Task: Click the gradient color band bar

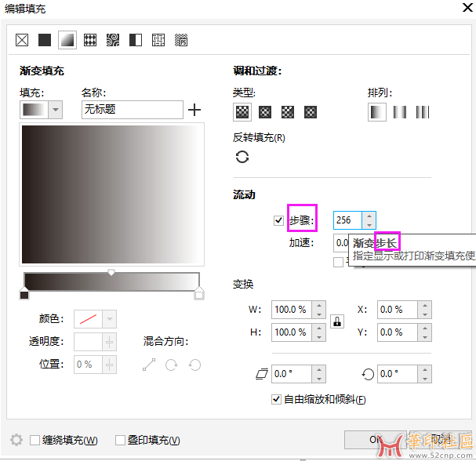Action: (x=111, y=281)
